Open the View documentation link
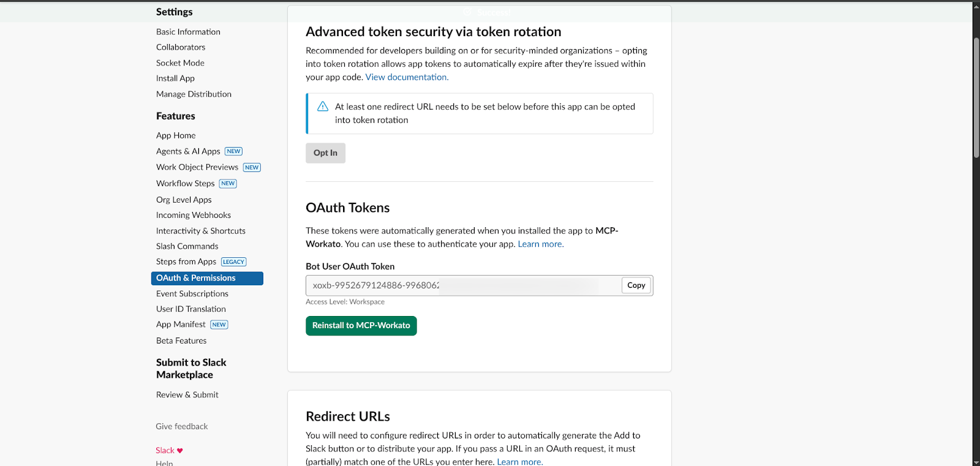The width and height of the screenshot is (980, 466). (x=407, y=77)
